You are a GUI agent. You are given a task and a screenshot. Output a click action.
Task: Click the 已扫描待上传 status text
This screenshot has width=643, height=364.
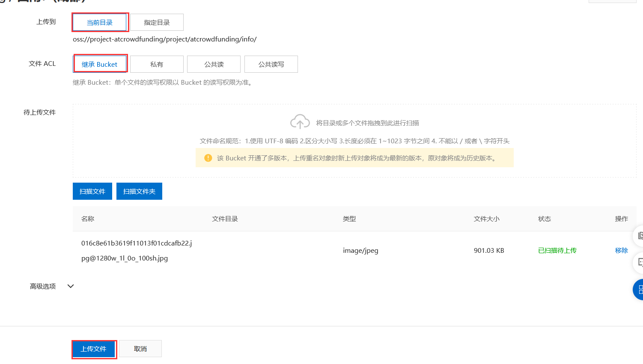557,250
